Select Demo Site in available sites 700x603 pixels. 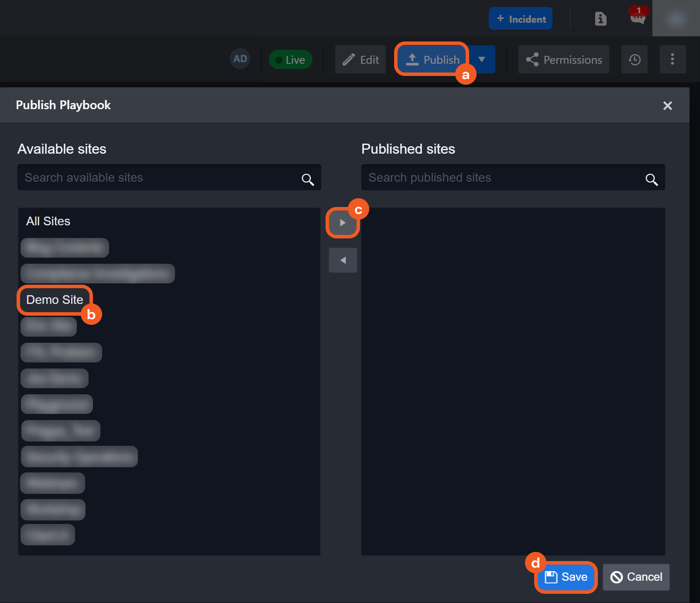tap(55, 300)
